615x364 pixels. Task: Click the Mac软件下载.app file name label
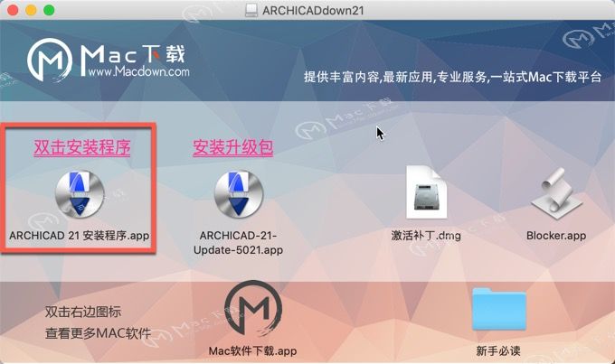coord(252,350)
